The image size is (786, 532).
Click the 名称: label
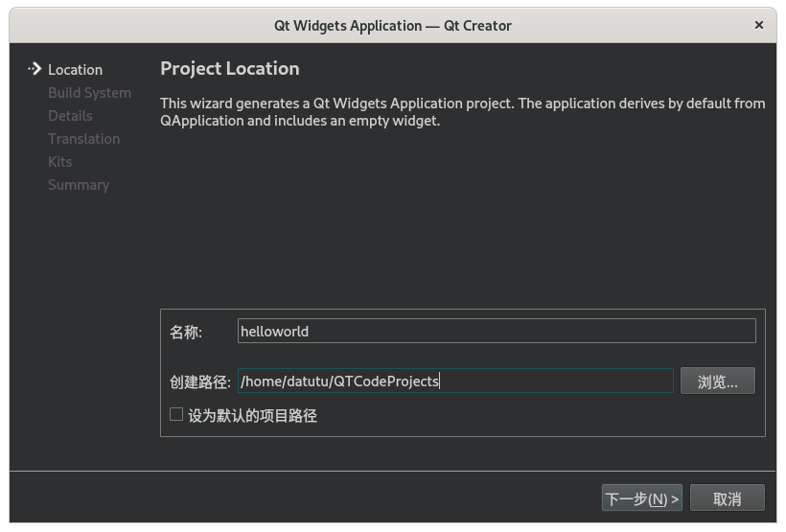186,332
